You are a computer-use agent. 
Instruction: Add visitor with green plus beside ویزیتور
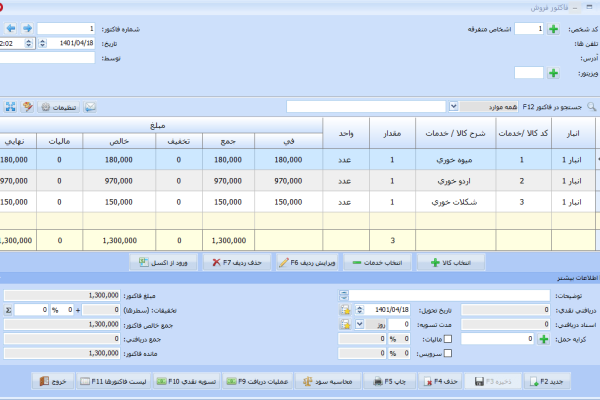tap(553, 73)
